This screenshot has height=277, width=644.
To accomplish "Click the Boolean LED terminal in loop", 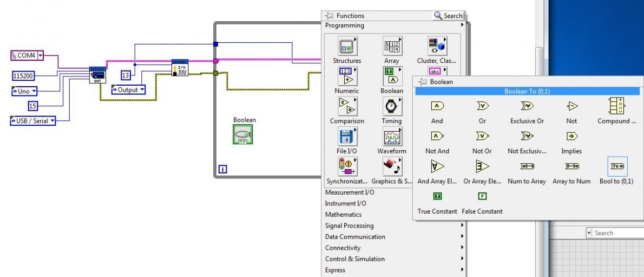I will pos(243,134).
